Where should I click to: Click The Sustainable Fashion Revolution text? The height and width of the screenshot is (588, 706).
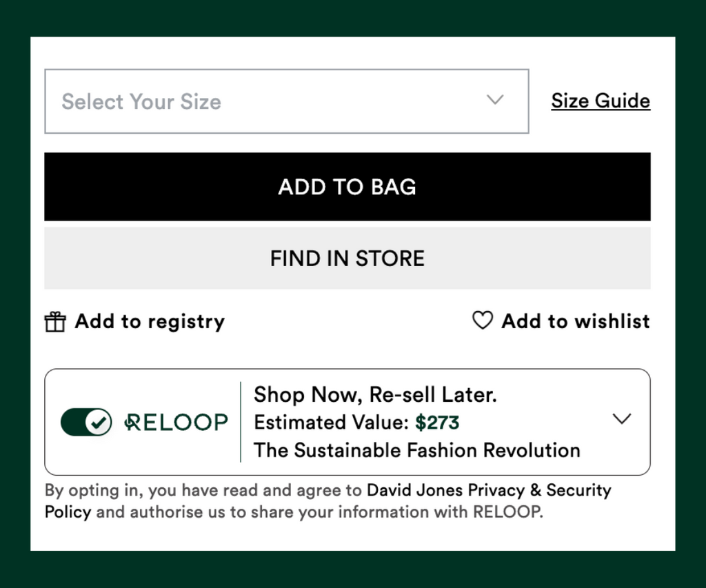pyautogui.click(x=417, y=450)
